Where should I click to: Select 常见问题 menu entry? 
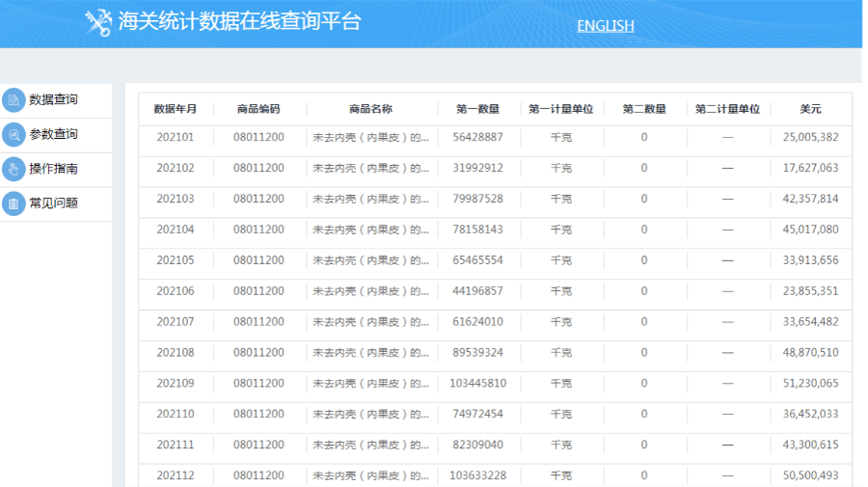[53, 203]
